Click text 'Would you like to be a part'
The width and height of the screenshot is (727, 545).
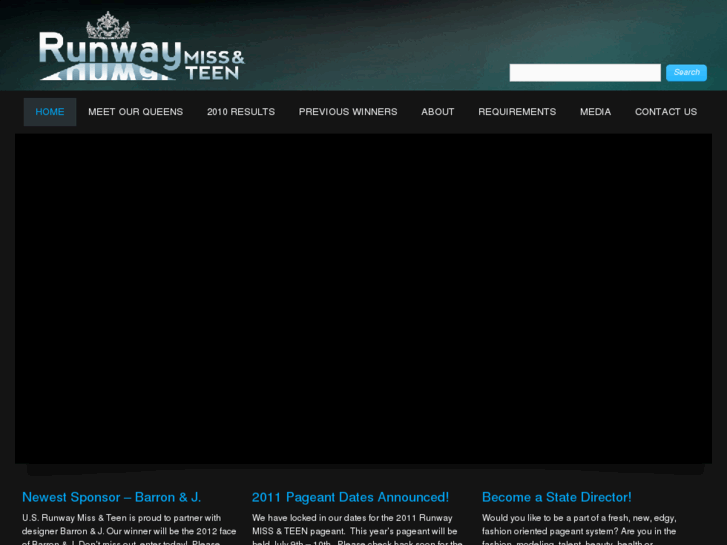(x=533, y=518)
